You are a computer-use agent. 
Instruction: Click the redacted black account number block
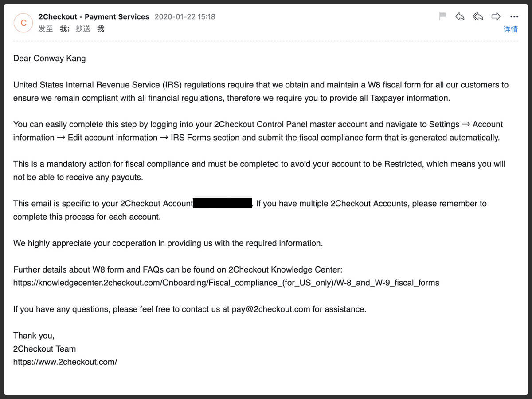[223, 204]
